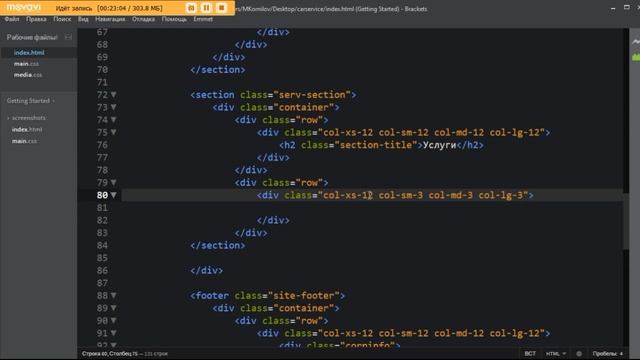The height and width of the screenshot is (360, 640).
Task: Collapse code fold on line 80
Action: coord(113,195)
